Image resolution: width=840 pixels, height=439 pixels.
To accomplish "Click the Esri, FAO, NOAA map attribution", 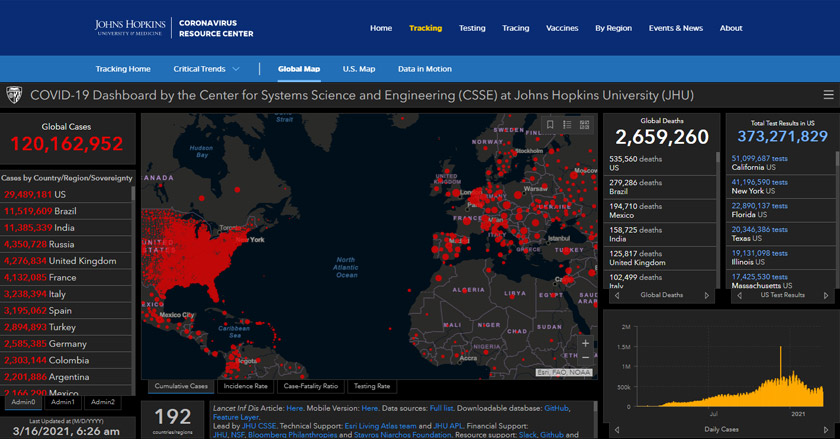I will pyautogui.click(x=564, y=373).
